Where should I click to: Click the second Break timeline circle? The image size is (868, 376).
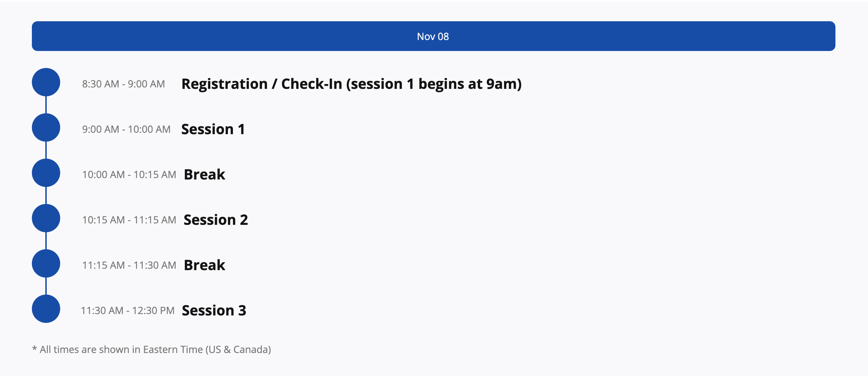(46, 263)
